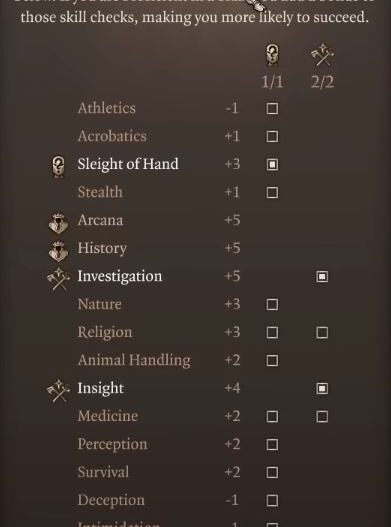
Task: Click the crossed axes icon beside Insight
Action: [58, 390]
